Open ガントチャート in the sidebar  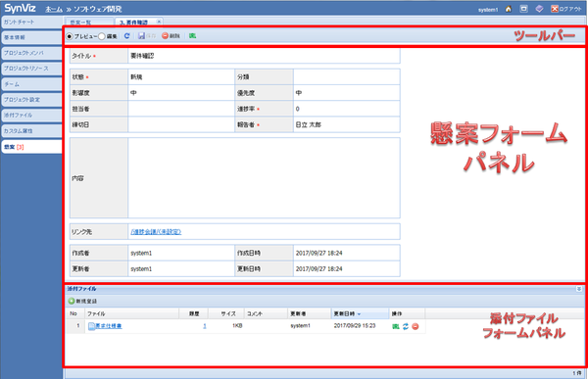(31, 23)
